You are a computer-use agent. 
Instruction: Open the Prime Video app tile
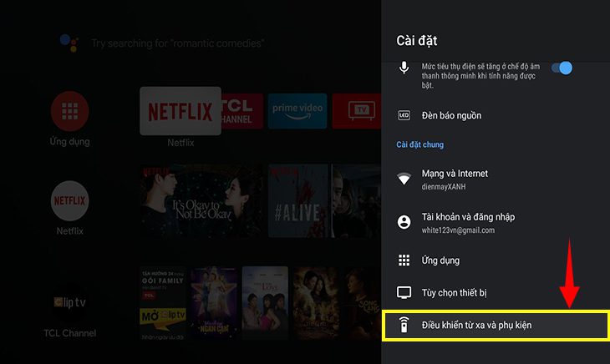point(296,111)
